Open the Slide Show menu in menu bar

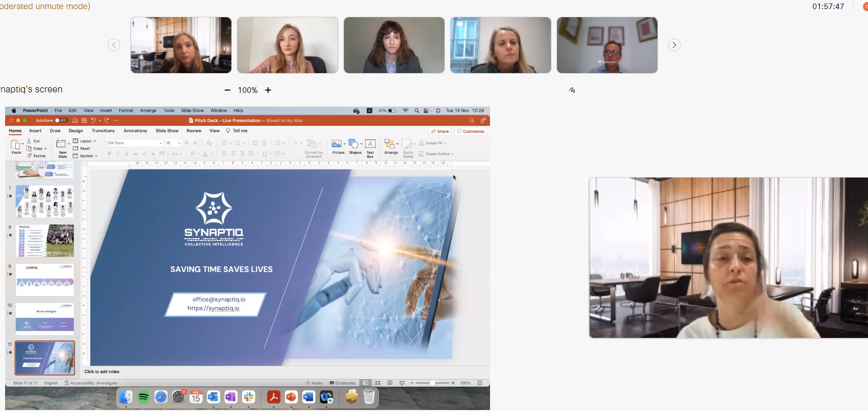(x=192, y=111)
